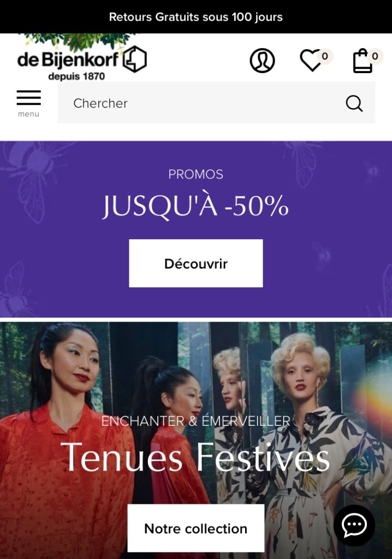Open the live chat bubble icon
The image size is (392, 559).
click(x=354, y=525)
